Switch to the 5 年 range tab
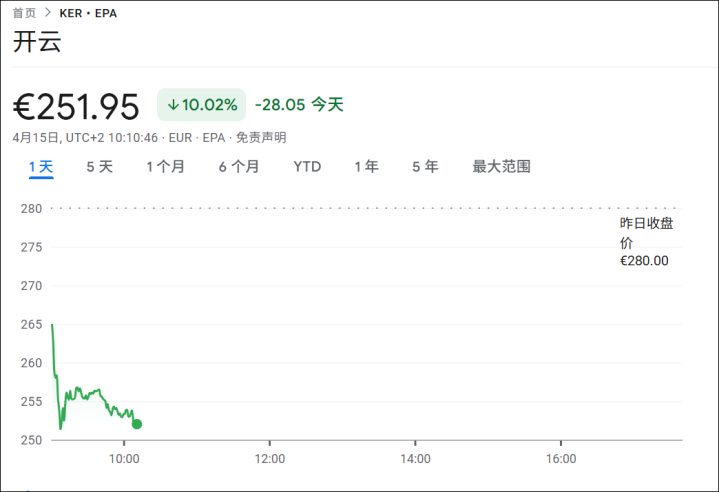 click(425, 167)
